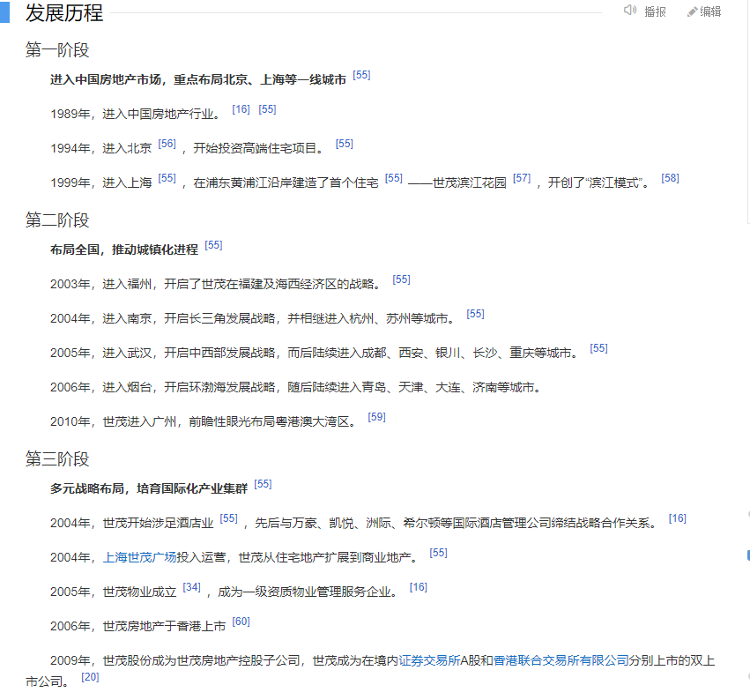Click the text 2009年，世茂股份成为世茂房地产控股子公司
This screenshot has height=700, width=750.
[x=175, y=660]
